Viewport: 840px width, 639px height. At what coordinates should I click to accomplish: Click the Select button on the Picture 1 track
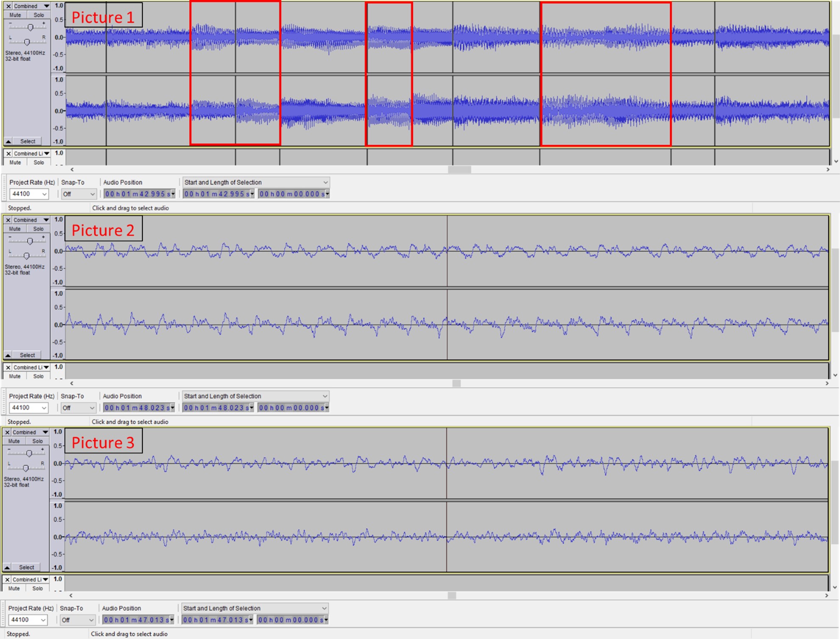[x=28, y=141]
